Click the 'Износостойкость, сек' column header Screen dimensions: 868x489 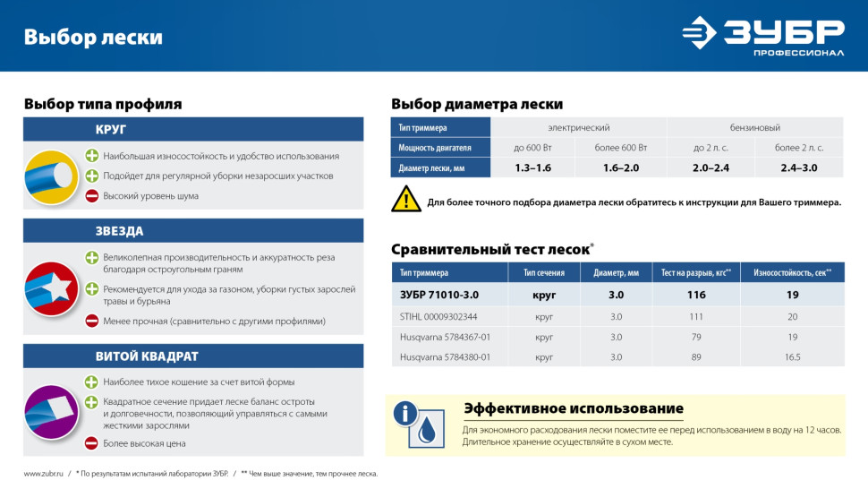(x=793, y=272)
